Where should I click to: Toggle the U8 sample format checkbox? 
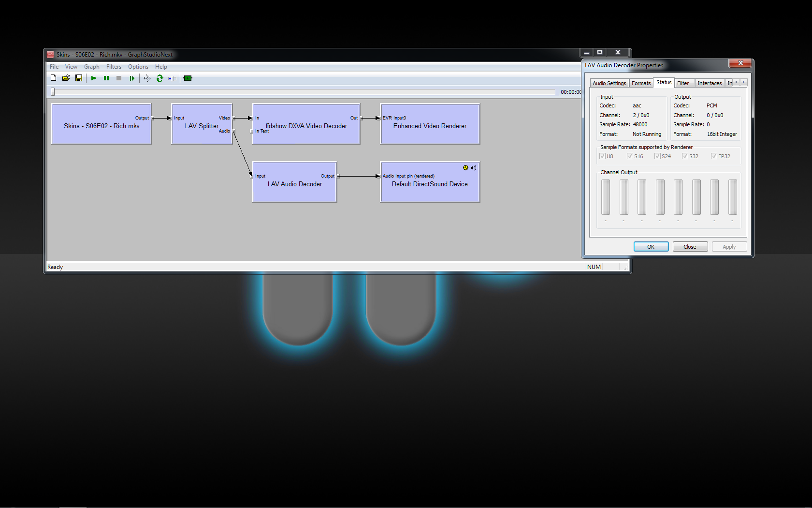603,156
